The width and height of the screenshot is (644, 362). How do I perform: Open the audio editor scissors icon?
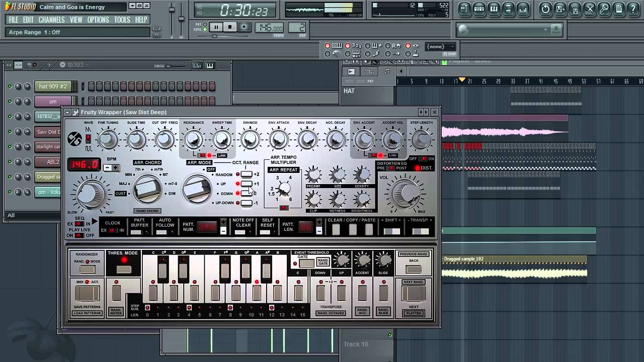coord(589,9)
